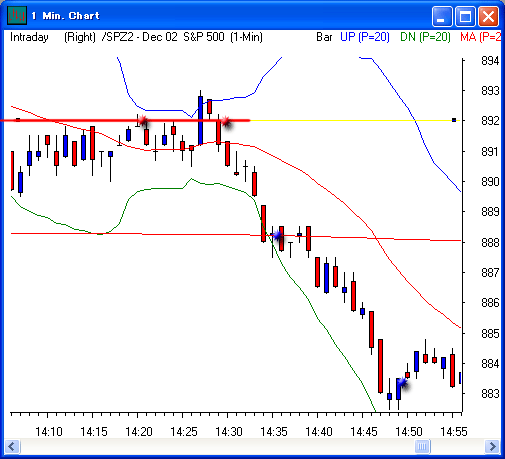The height and width of the screenshot is (459, 505).
Task: Maximize the 1 Min. Chart window
Action: (x=465, y=16)
